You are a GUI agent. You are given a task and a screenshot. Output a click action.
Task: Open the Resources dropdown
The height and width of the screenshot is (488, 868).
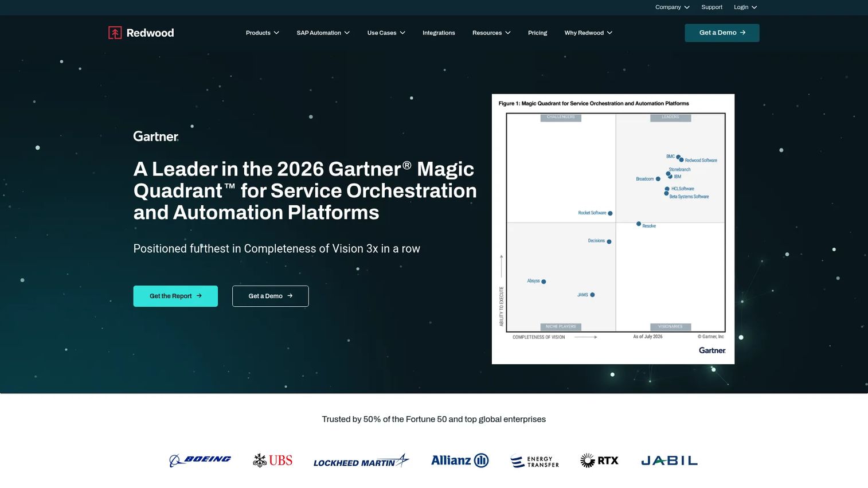[x=491, y=33]
